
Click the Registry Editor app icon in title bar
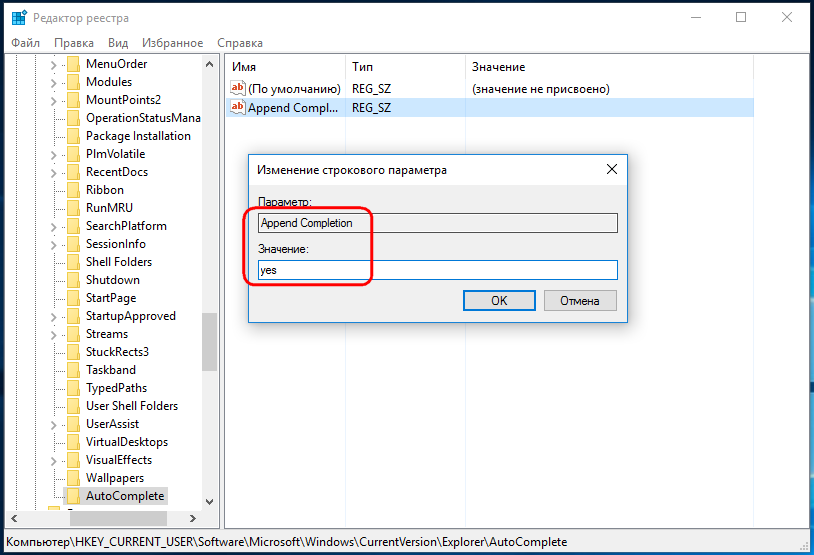pos(19,17)
